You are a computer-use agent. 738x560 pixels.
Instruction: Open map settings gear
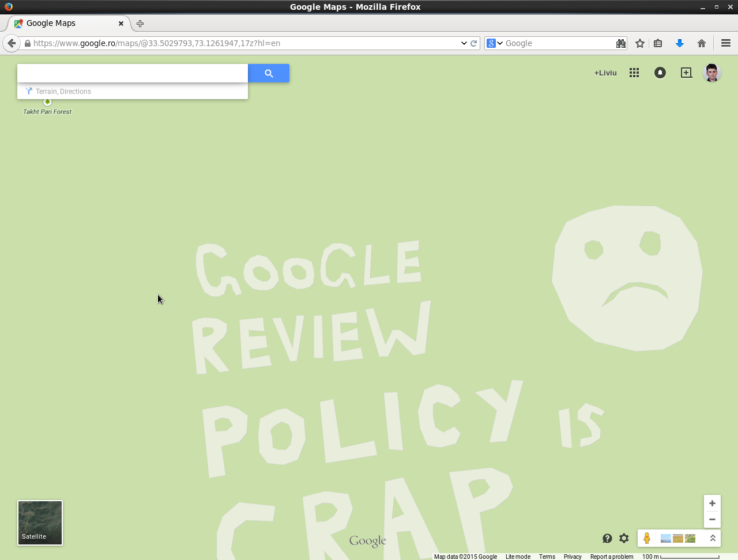pyautogui.click(x=624, y=538)
